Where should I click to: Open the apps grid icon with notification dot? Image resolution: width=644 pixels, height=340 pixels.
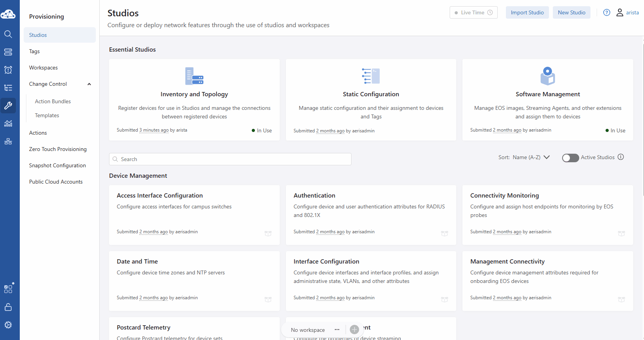[x=8, y=289]
